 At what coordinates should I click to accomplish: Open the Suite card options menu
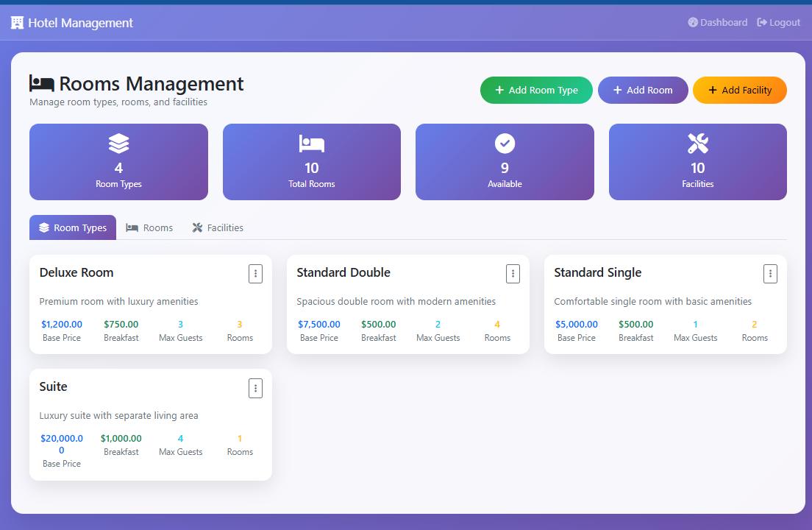coord(255,388)
